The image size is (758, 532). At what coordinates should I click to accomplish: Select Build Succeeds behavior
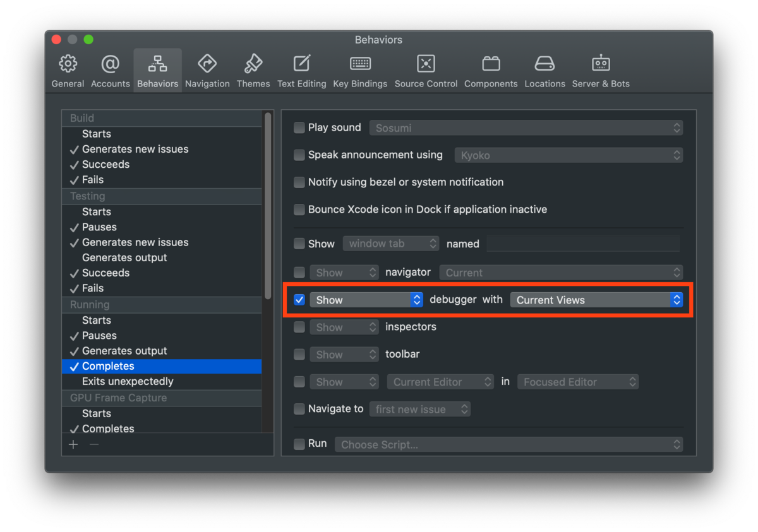click(x=162, y=164)
